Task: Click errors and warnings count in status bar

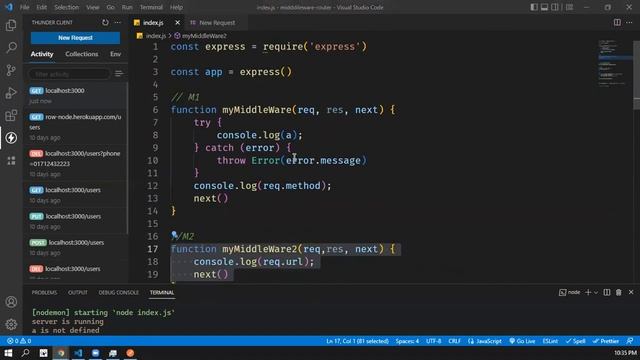Action: point(19,341)
